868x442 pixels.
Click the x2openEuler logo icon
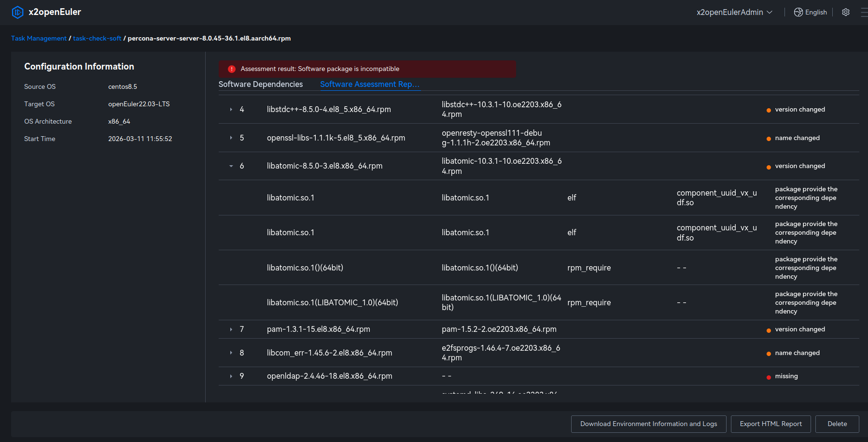(17, 12)
